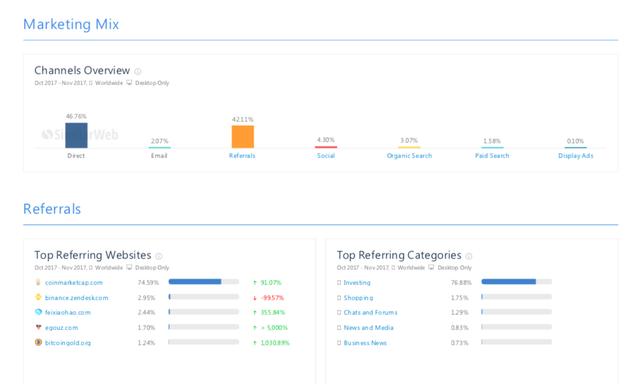Image resolution: width=640 pixels, height=384 pixels.
Task: Open the Display Ads channel link
Action: (x=576, y=155)
